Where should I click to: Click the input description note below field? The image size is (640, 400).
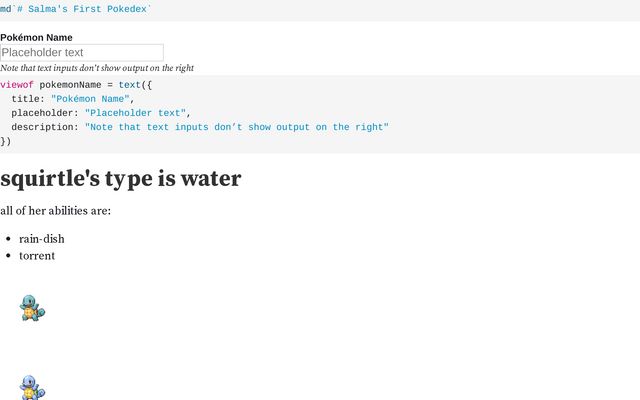coord(97,68)
